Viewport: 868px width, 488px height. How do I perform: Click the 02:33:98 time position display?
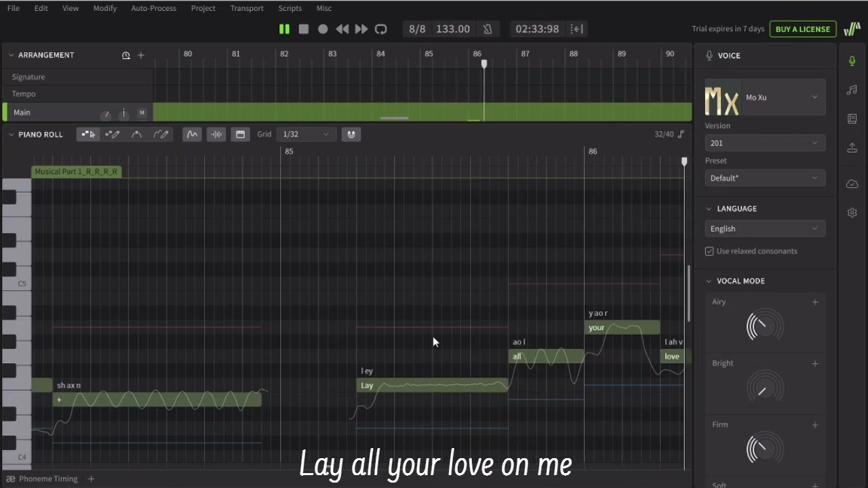click(537, 29)
